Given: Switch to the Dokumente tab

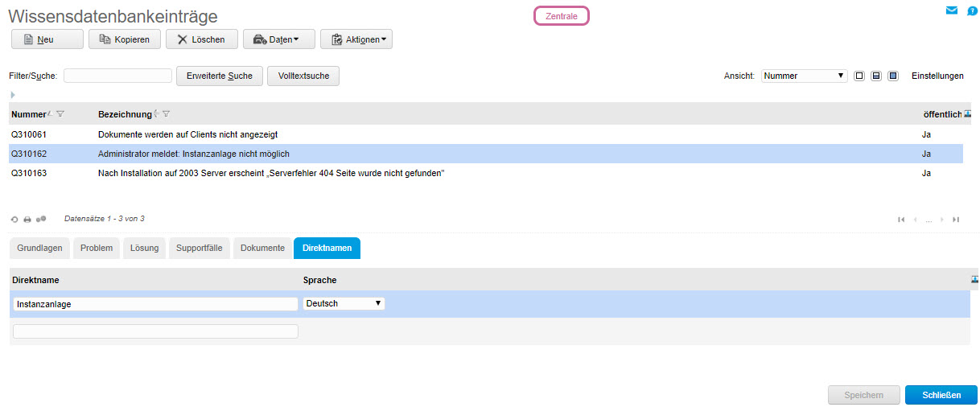Looking at the screenshot, I should pos(262,248).
